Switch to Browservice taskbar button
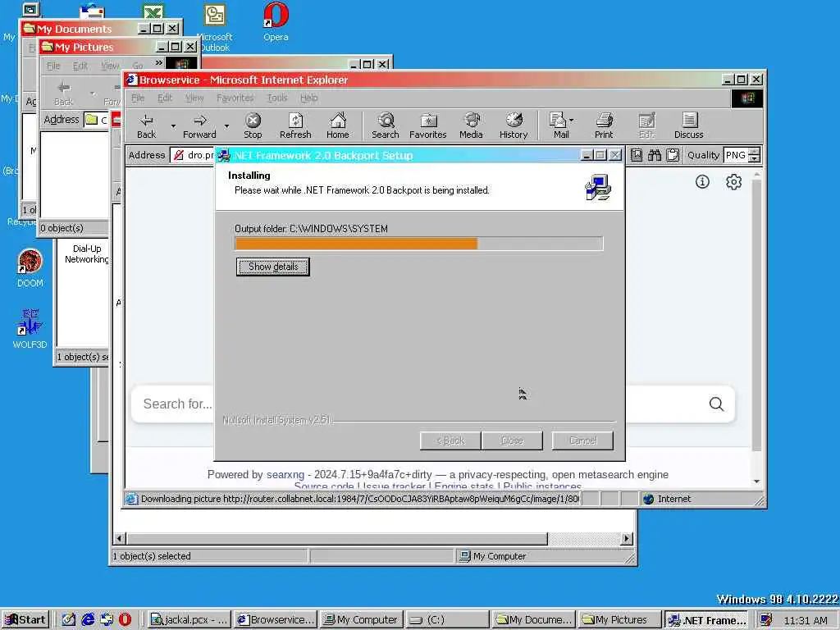Image resolution: width=840 pixels, height=630 pixels. pyautogui.click(x=276, y=620)
